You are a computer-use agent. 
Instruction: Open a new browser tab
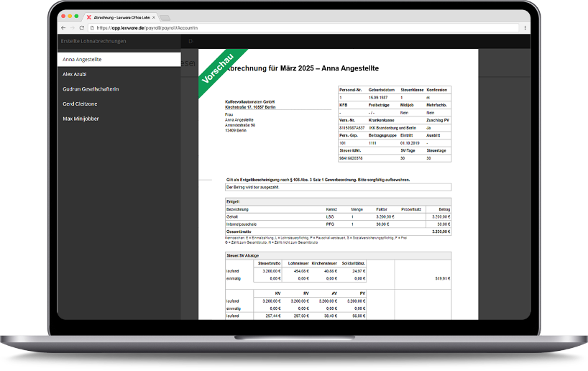tap(165, 17)
